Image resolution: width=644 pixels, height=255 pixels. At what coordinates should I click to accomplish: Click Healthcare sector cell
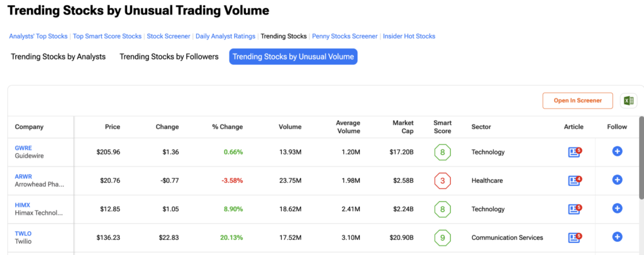(x=487, y=180)
